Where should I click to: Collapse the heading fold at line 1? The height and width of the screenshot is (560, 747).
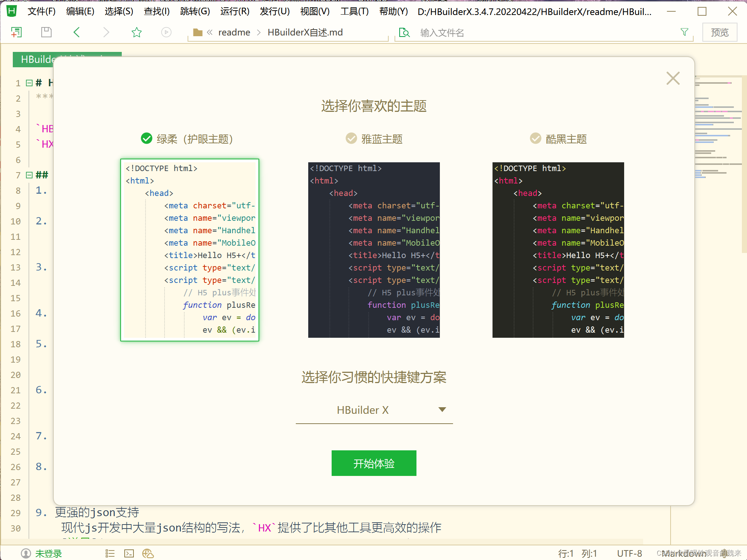coord(29,83)
